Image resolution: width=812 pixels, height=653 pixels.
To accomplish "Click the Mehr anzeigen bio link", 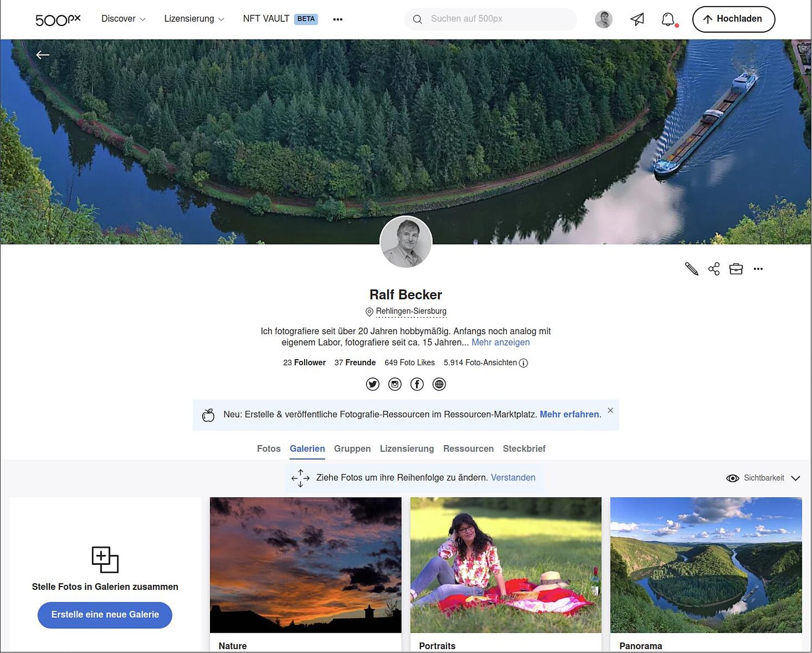I will pos(500,343).
